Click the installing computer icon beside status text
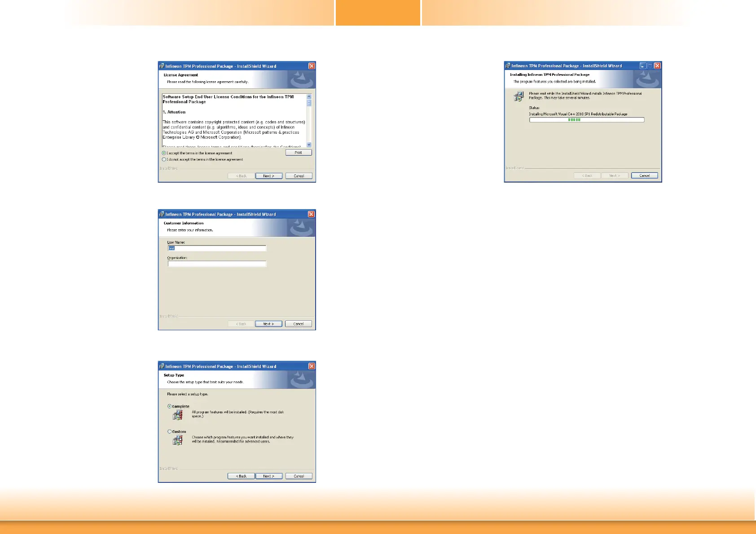 pyautogui.click(x=519, y=96)
